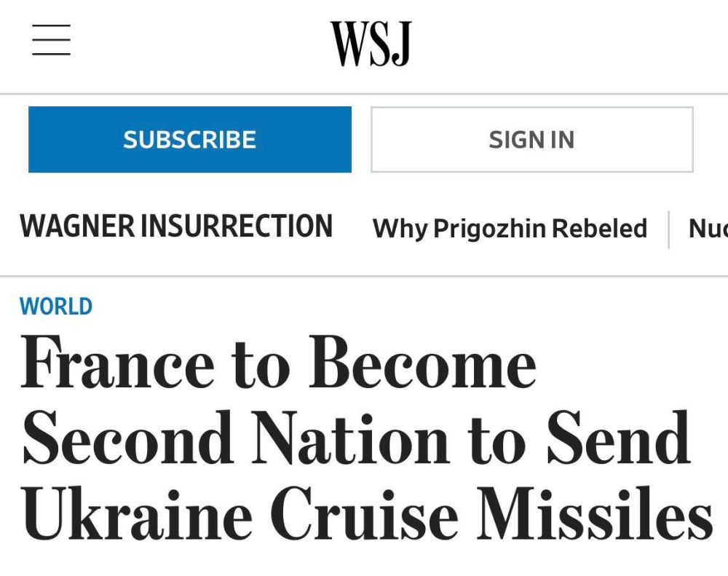
Task: Open the hamburger navigation menu
Action: pyautogui.click(x=51, y=40)
